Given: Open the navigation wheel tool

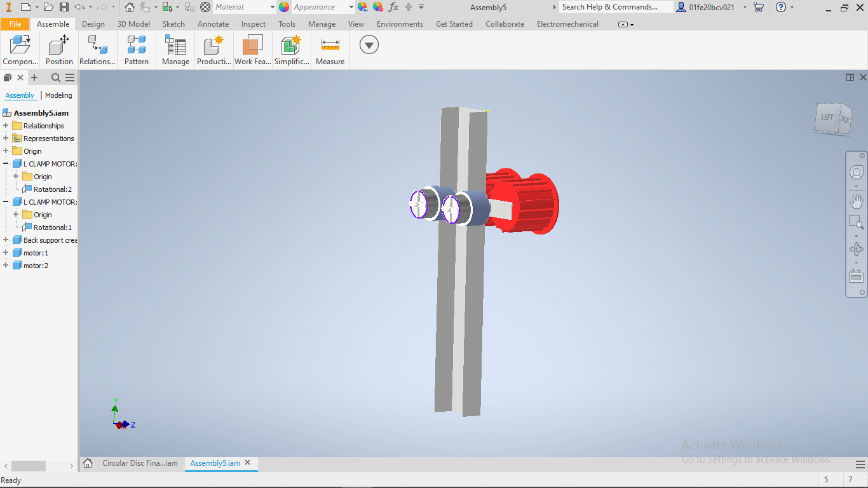Looking at the screenshot, I should point(857,173).
